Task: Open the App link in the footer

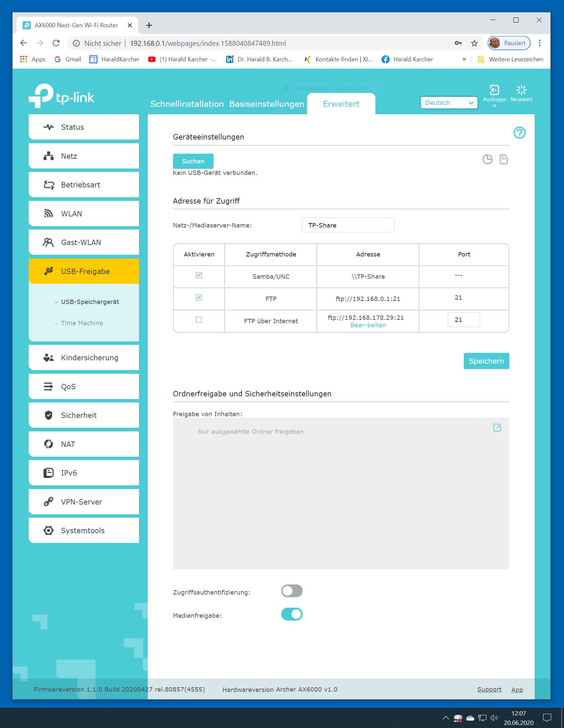Action: coord(517,690)
